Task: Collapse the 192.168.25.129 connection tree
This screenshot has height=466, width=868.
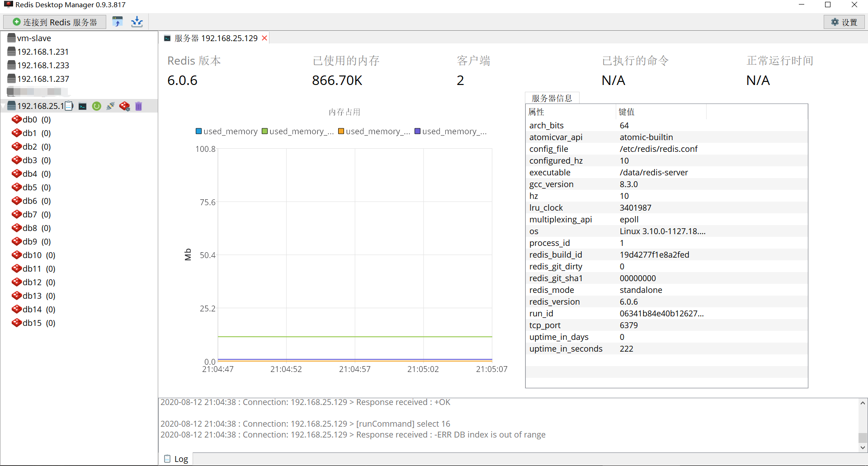Action: pyautogui.click(x=4, y=106)
